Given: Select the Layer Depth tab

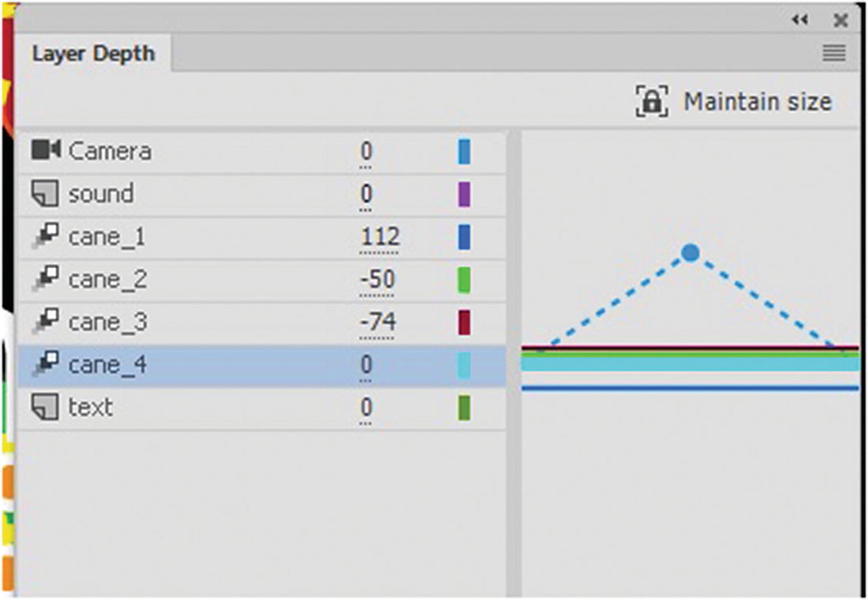Looking at the screenshot, I should (x=93, y=54).
